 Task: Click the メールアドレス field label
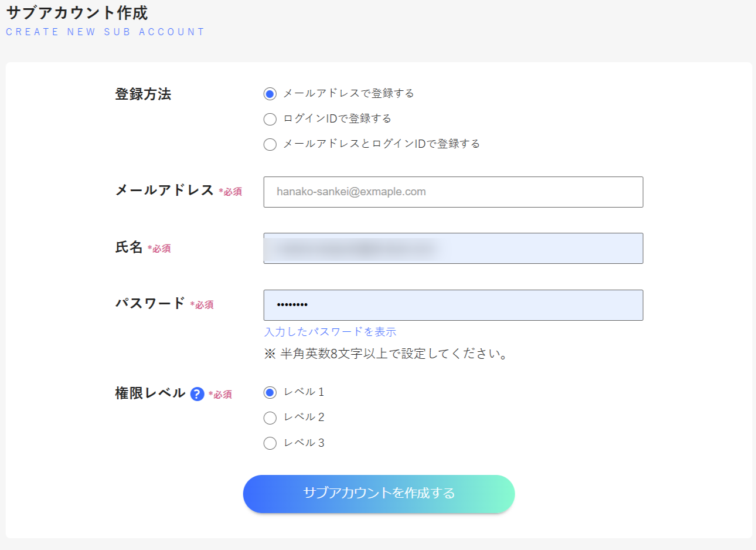tap(164, 190)
